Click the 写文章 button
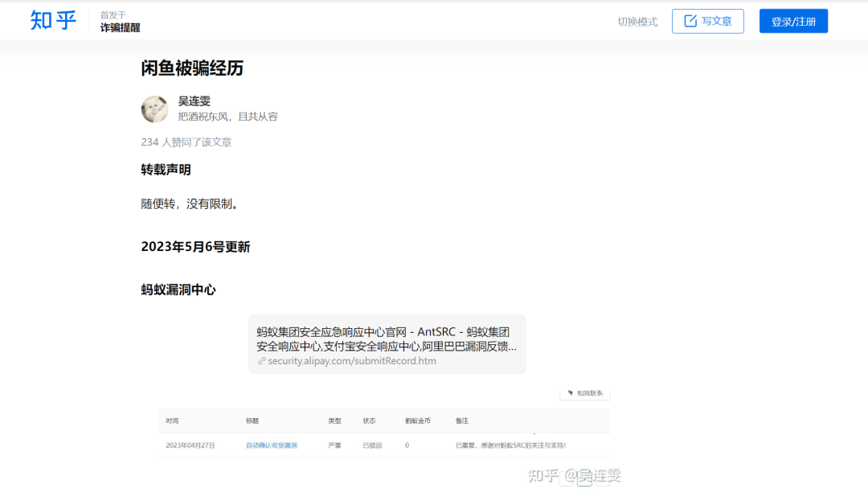Image resolution: width=868 pixels, height=501 pixels. [x=707, y=21]
